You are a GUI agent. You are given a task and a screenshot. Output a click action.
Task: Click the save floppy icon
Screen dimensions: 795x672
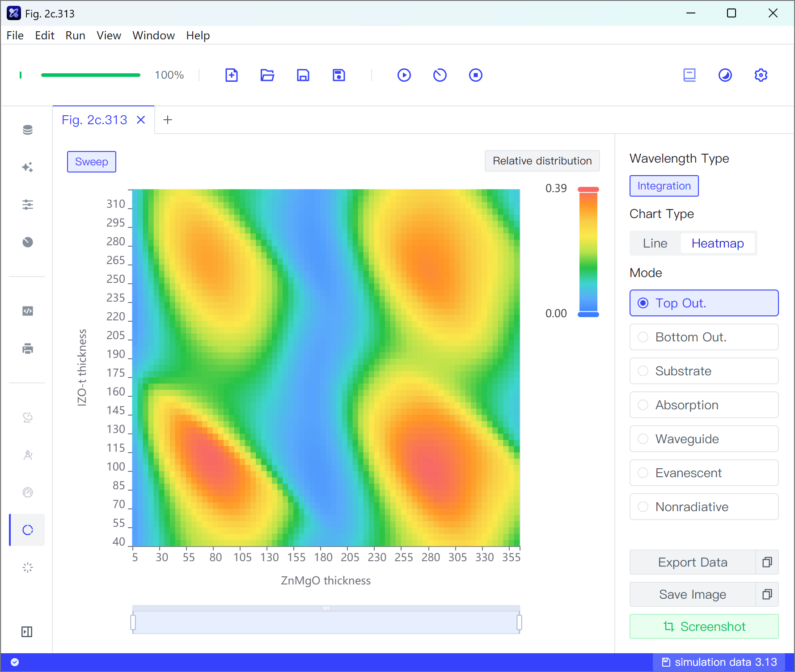click(303, 75)
